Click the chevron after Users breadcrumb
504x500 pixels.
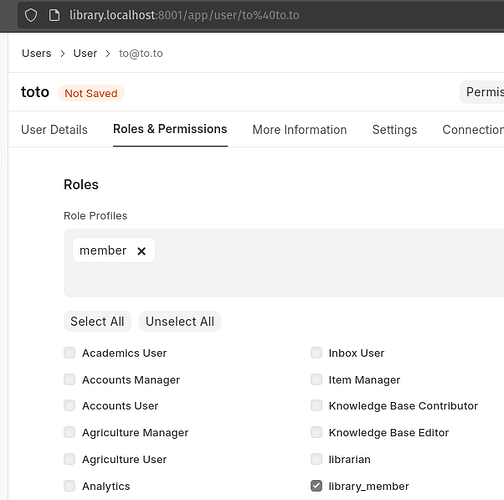[62, 54]
